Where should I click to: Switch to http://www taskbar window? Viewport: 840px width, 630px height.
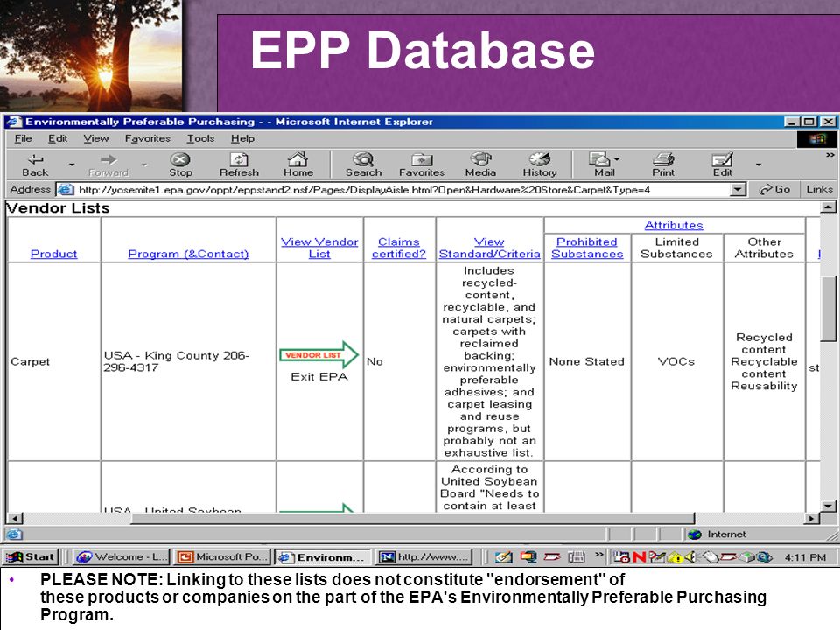tap(425, 557)
